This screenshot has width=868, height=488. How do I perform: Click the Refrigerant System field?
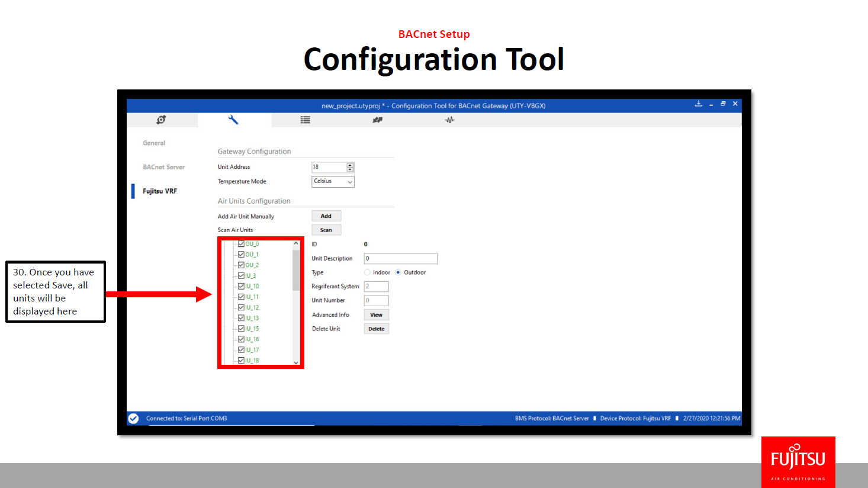pyautogui.click(x=377, y=287)
